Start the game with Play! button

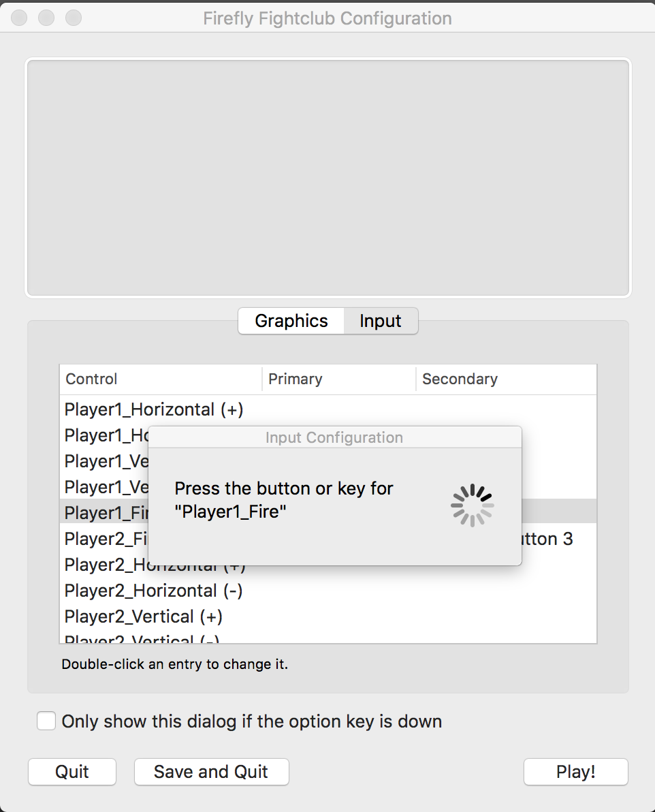(575, 772)
